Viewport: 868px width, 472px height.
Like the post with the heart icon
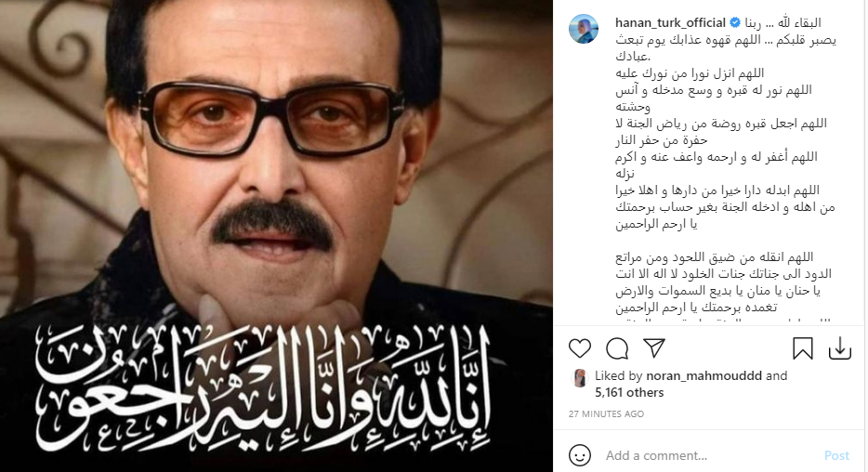(x=580, y=348)
